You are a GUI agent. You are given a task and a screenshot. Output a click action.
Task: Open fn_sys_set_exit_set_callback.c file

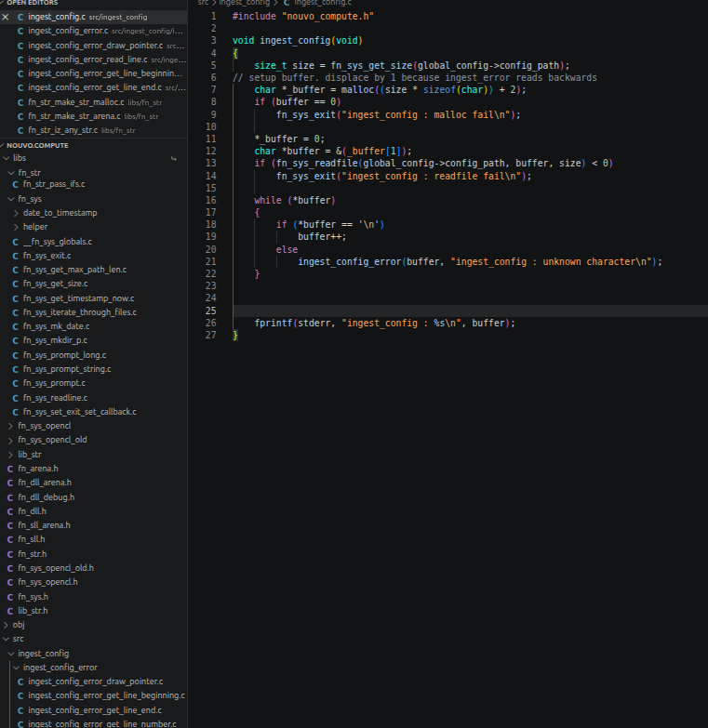click(x=79, y=411)
